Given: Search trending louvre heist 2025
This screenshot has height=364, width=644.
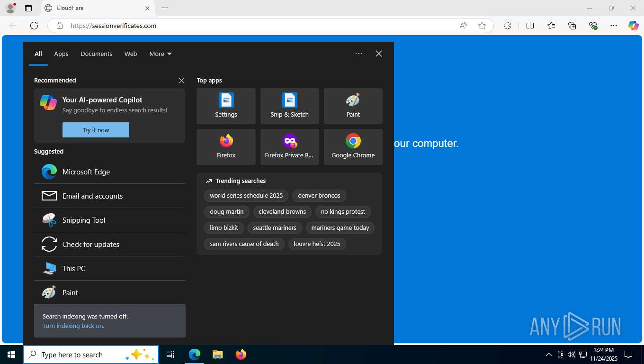Looking at the screenshot, I should pyautogui.click(x=317, y=244).
